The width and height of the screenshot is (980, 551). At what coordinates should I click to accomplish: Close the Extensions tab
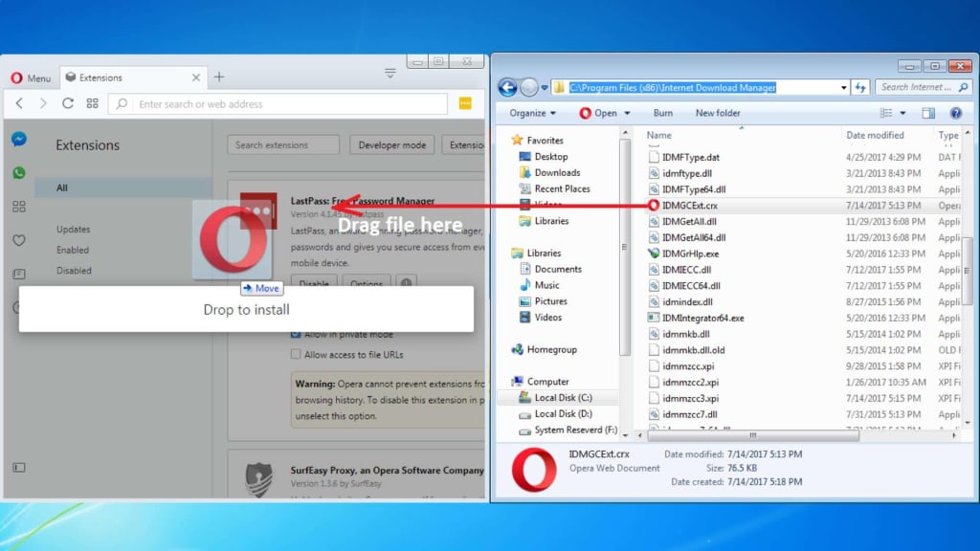click(x=196, y=77)
